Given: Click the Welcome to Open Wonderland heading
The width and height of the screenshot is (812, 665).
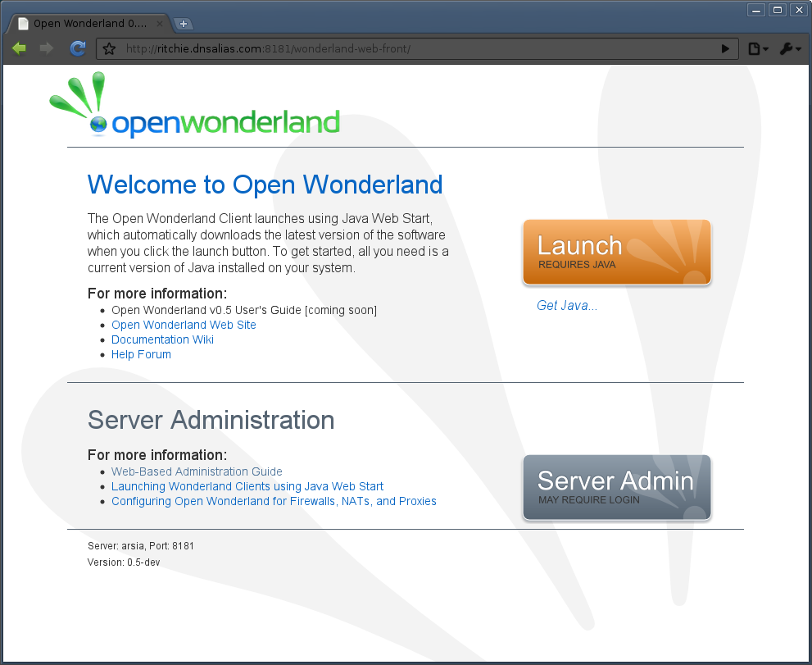Looking at the screenshot, I should click(x=265, y=184).
